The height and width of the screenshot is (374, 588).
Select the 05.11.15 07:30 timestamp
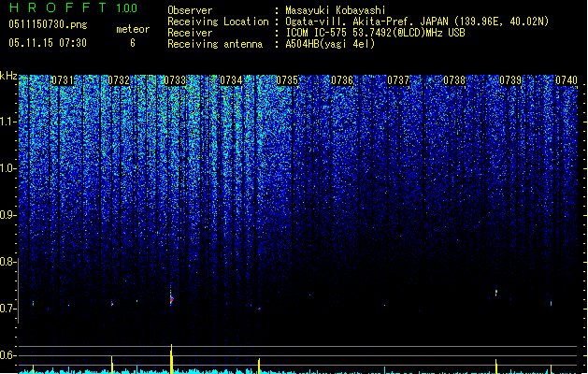[47, 43]
